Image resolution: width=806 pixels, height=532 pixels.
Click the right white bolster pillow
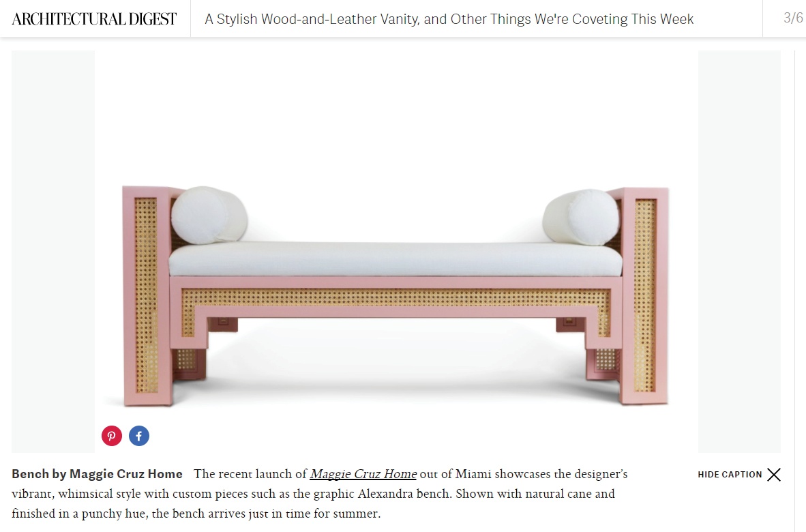(581, 217)
